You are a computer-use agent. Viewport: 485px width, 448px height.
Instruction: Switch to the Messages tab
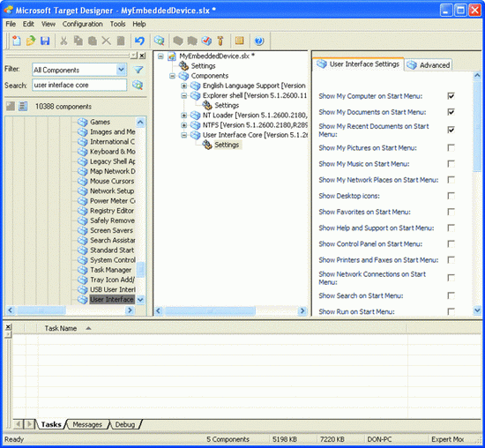[87, 424]
